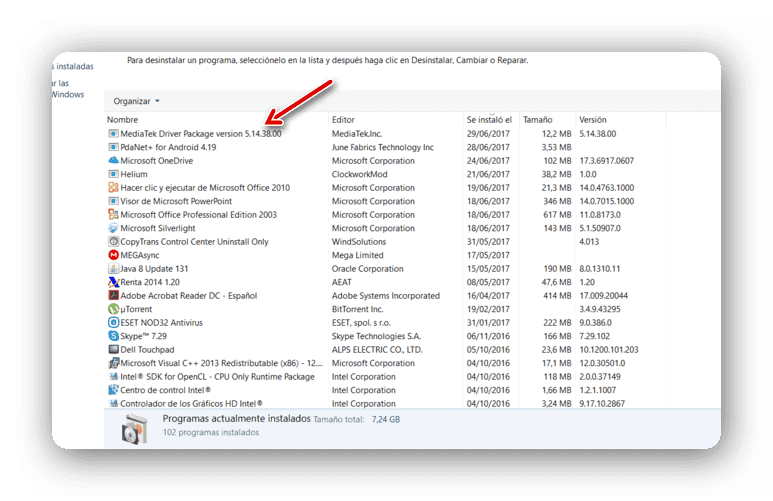Click the PdaNet+ for Android icon
Viewport: 773px width, 501px height.
[x=113, y=147]
